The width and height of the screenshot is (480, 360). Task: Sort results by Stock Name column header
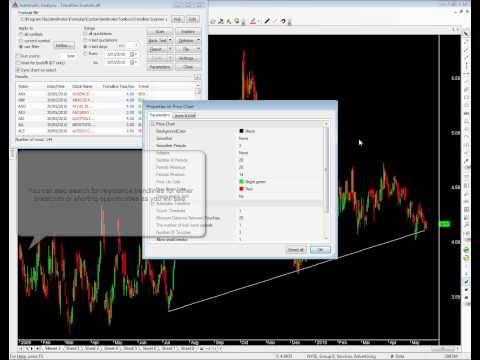pyautogui.click(x=82, y=86)
